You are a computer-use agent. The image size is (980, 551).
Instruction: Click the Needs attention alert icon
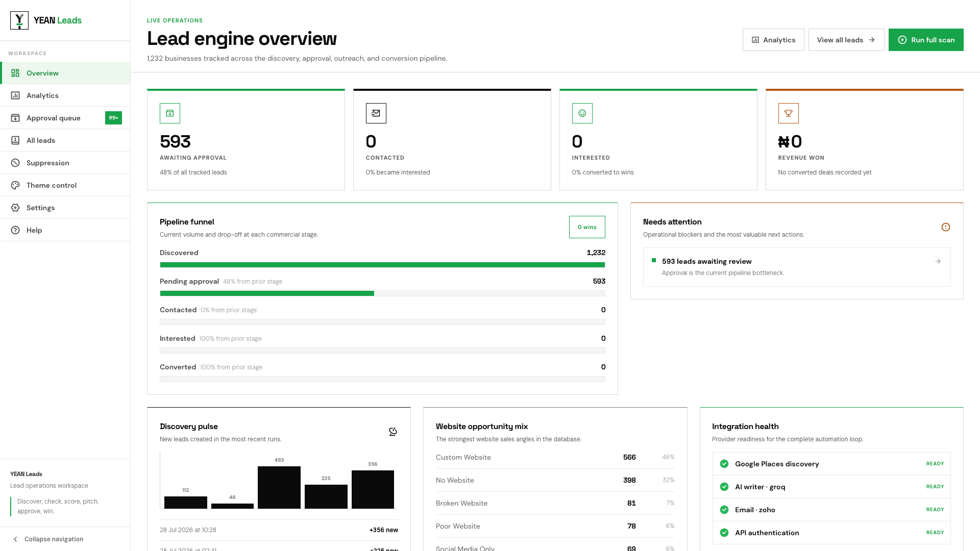pos(946,227)
